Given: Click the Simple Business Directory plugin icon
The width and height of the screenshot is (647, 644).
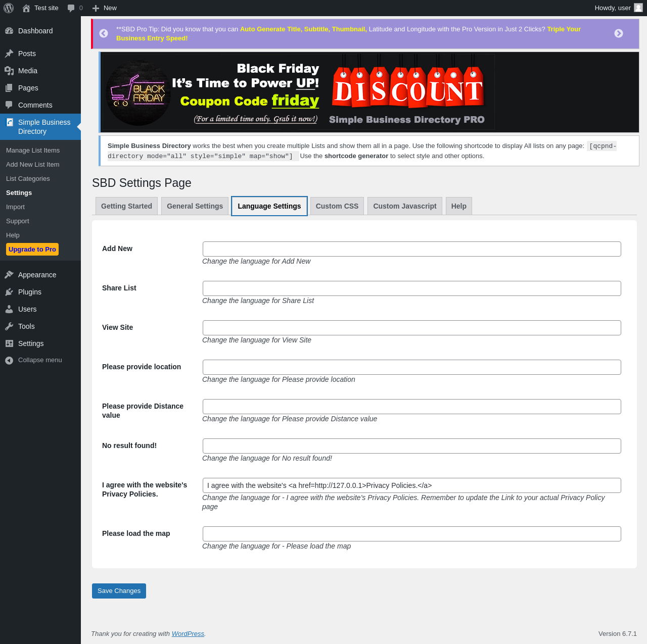Looking at the screenshot, I should point(10,122).
